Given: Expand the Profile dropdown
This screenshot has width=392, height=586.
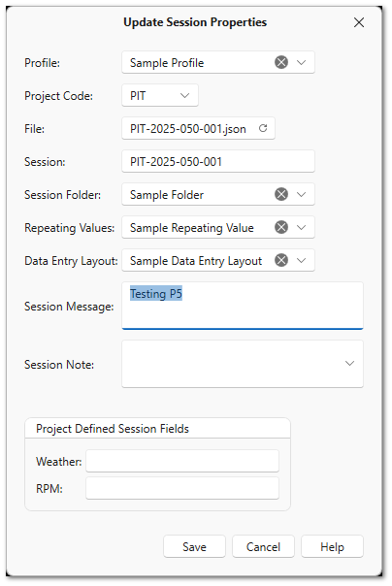Looking at the screenshot, I should point(301,62).
